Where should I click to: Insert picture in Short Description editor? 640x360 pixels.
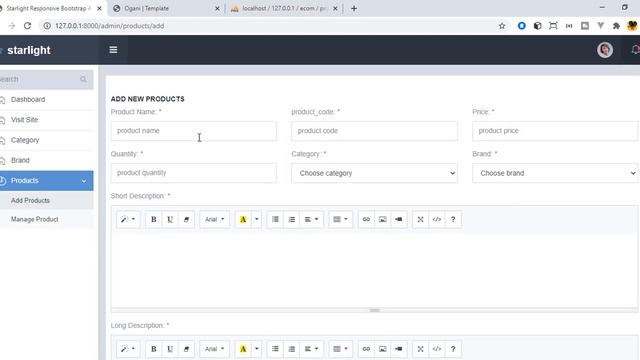[382, 220]
